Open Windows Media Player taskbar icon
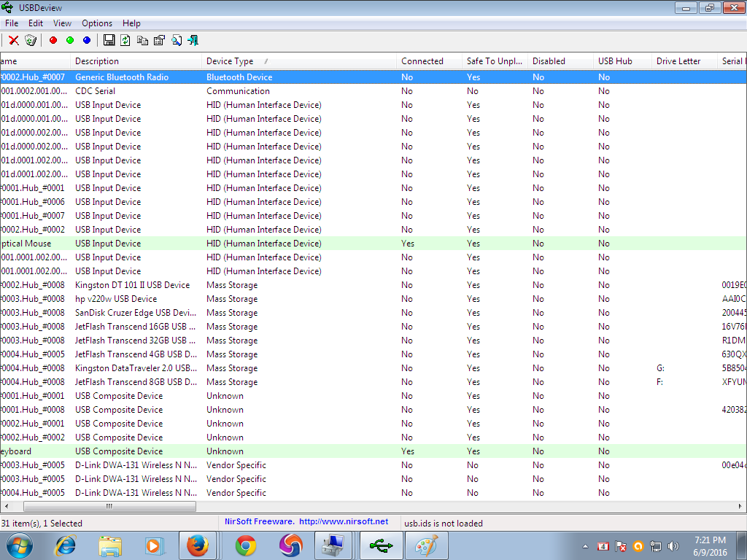This screenshot has width=747, height=560. click(155, 545)
